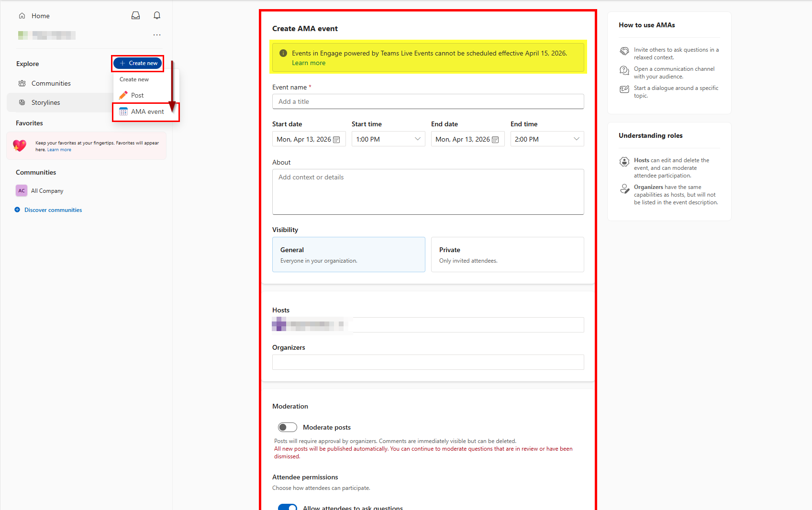Open notifications bell icon

[157, 16]
